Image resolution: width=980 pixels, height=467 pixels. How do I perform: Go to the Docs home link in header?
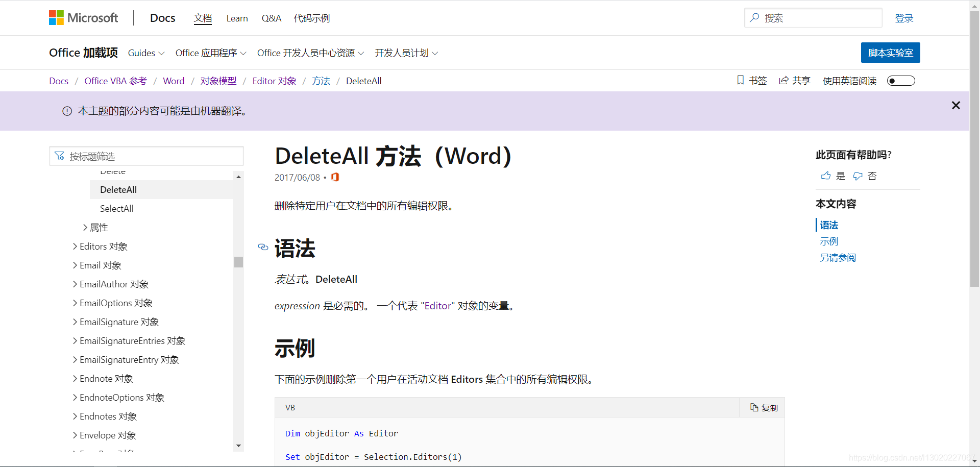[x=162, y=18]
